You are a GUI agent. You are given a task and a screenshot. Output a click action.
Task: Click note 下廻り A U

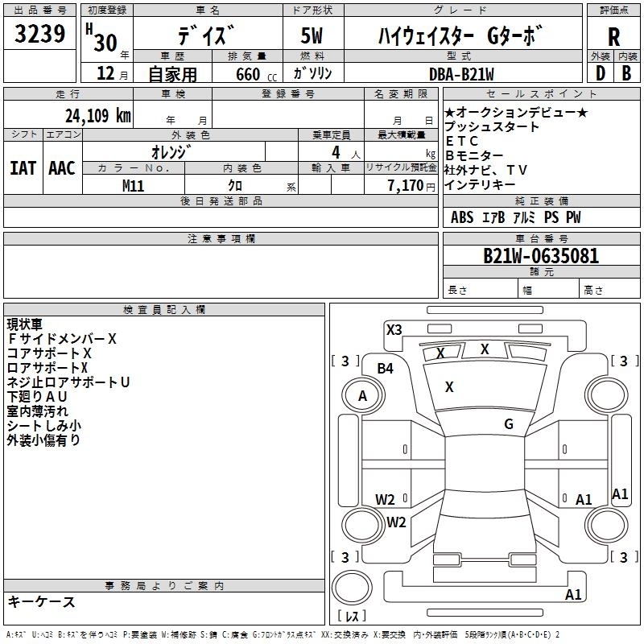(x=37, y=397)
